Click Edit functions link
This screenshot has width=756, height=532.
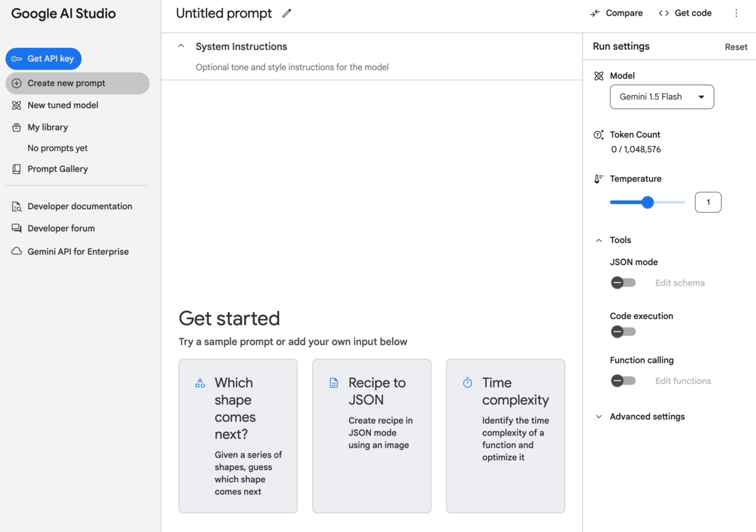coord(683,381)
